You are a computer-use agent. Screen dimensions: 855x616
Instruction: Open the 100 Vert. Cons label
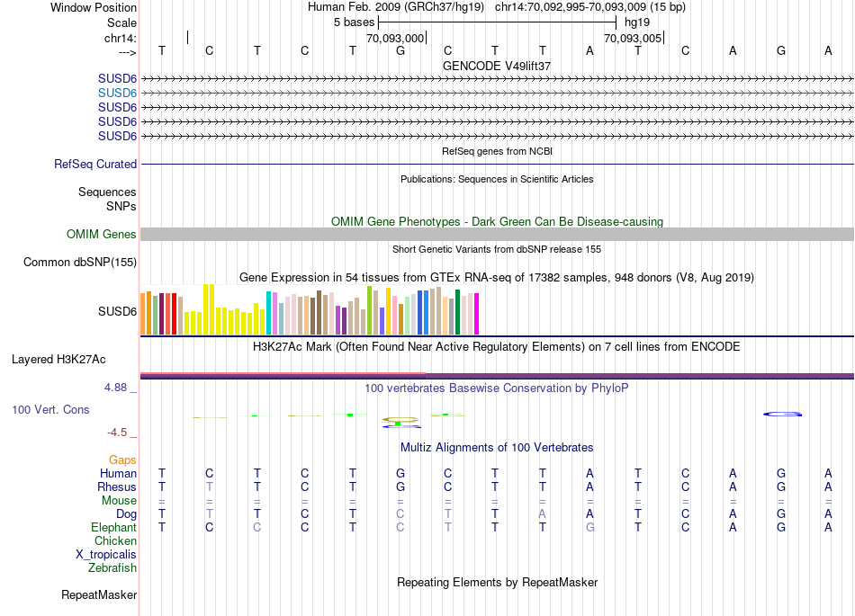(50, 409)
